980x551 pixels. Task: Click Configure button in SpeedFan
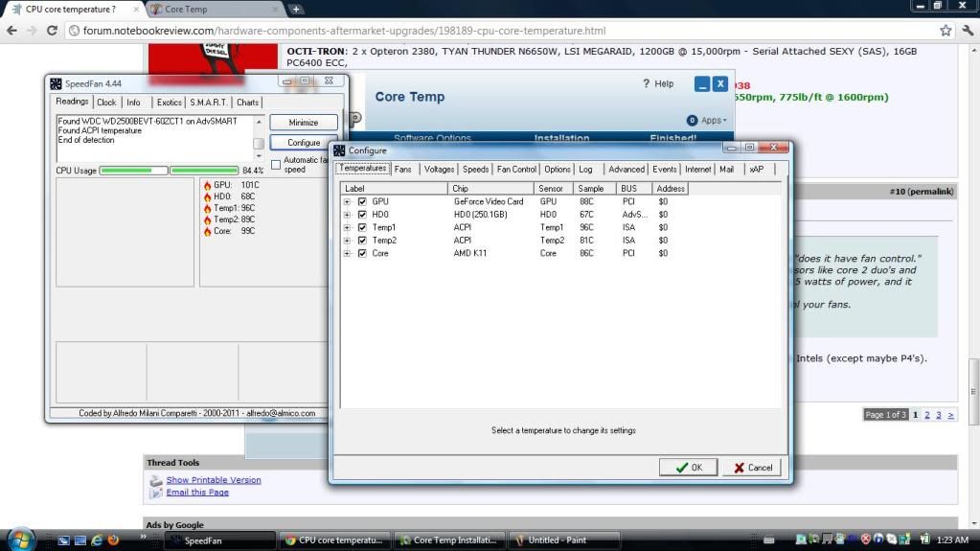pyautogui.click(x=303, y=143)
